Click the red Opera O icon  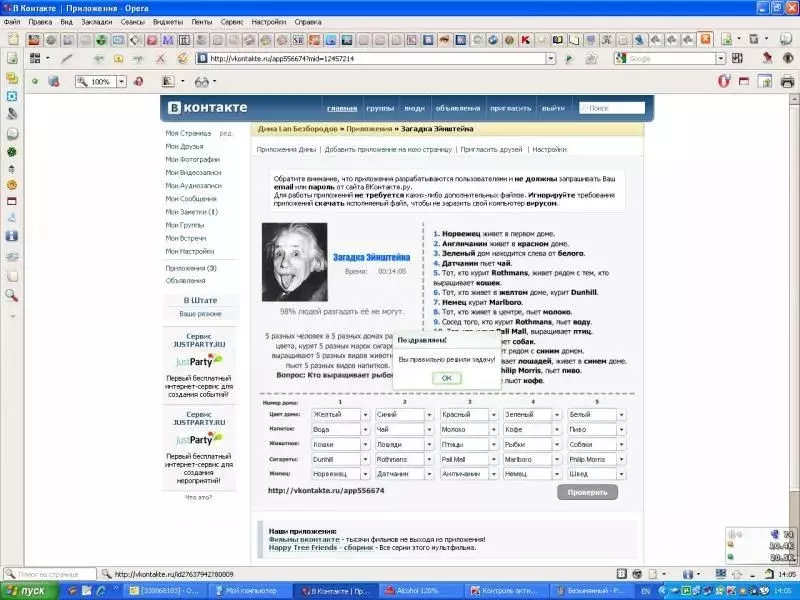point(723,81)
